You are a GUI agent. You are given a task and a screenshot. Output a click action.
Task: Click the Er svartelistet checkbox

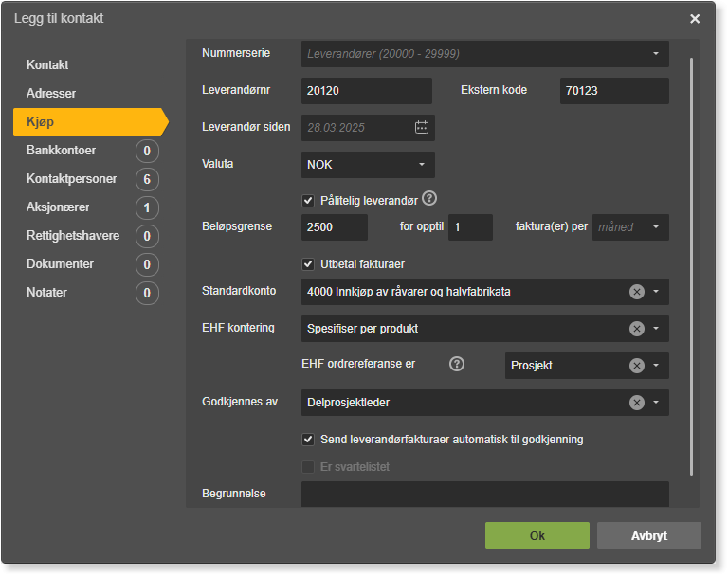point(308,467)
